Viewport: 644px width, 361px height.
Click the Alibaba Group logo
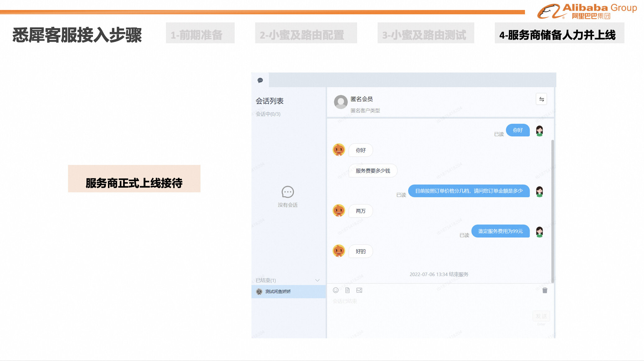coord(587,11)
